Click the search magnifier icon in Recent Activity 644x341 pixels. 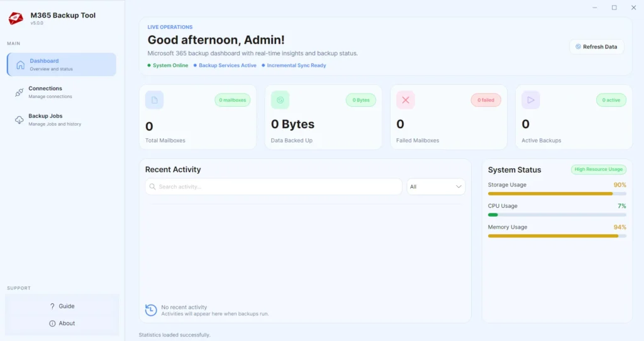pos(152,187)
